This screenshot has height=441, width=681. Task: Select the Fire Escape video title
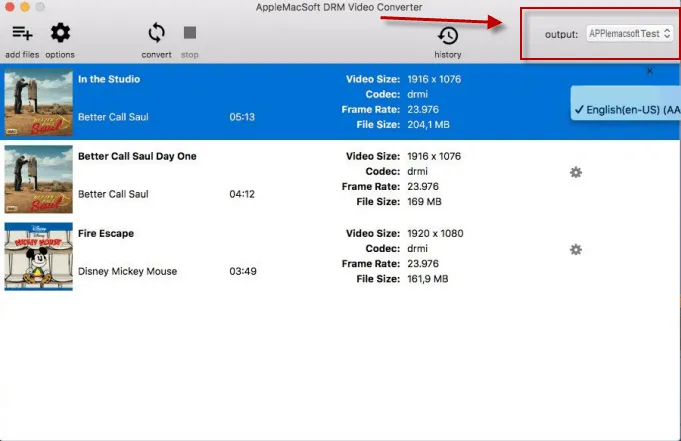click(x=106, y=233)
